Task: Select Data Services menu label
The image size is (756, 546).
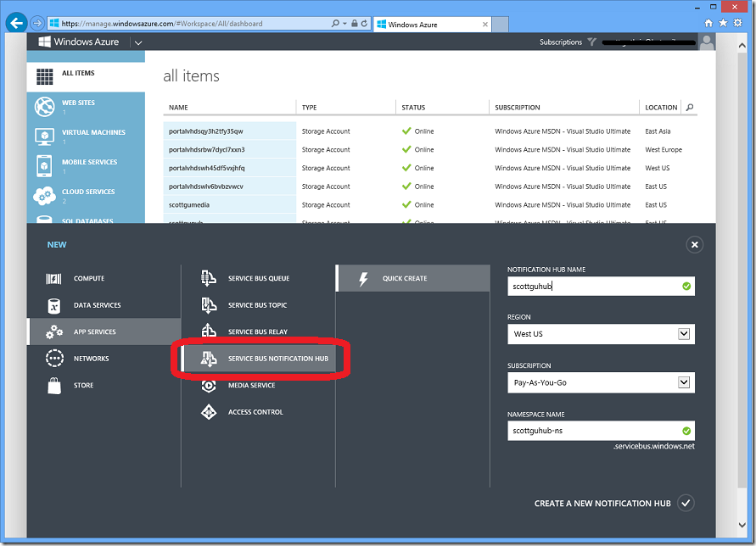Action: coord(97,305)
